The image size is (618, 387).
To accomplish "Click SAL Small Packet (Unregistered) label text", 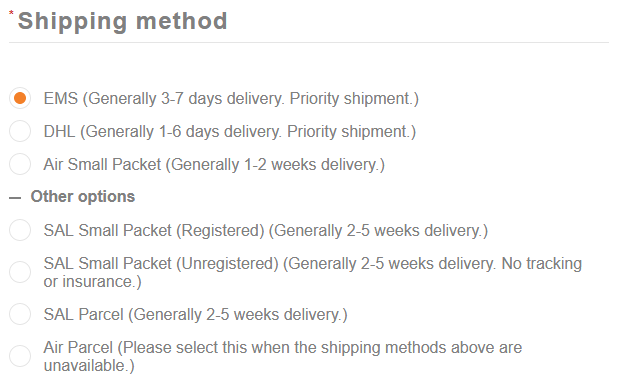I will coord(313,272).
